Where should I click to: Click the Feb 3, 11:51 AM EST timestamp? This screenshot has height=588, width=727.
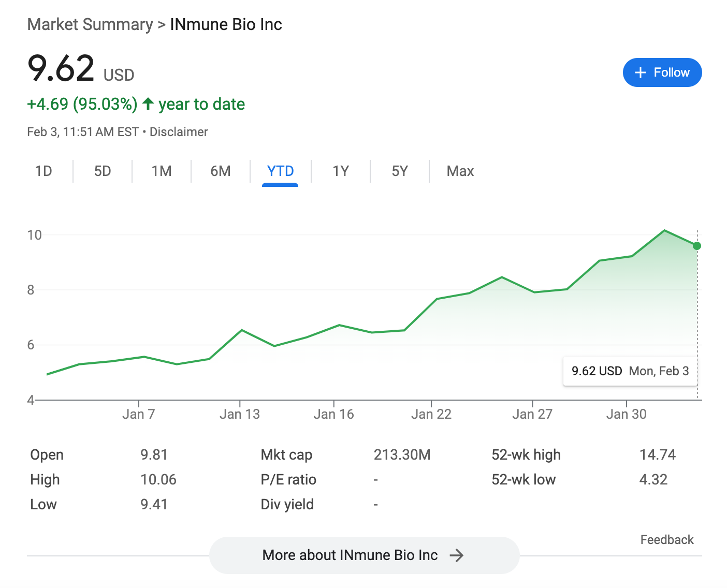(x=83, y=132)
